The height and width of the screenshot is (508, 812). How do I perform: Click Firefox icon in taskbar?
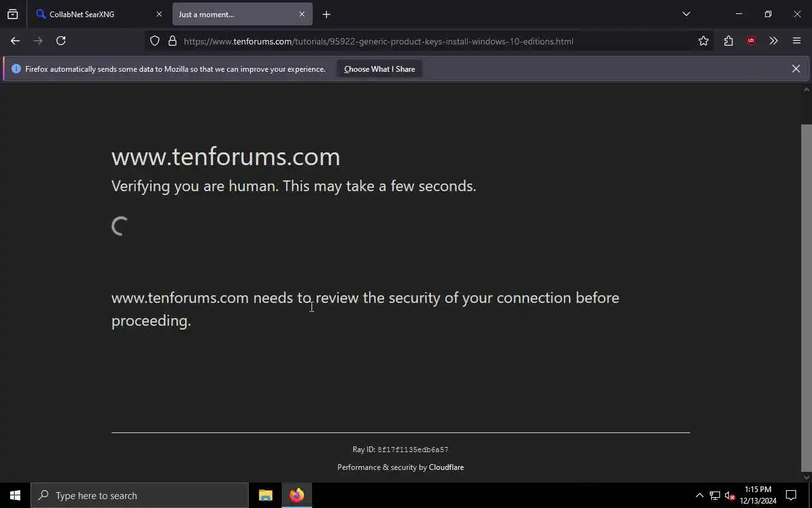(297, 495)
